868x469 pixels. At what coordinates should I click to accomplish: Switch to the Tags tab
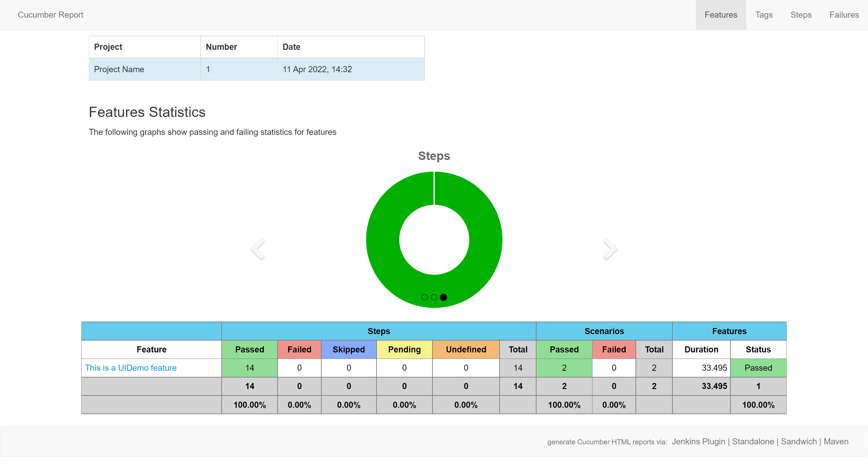coord(764,15)
